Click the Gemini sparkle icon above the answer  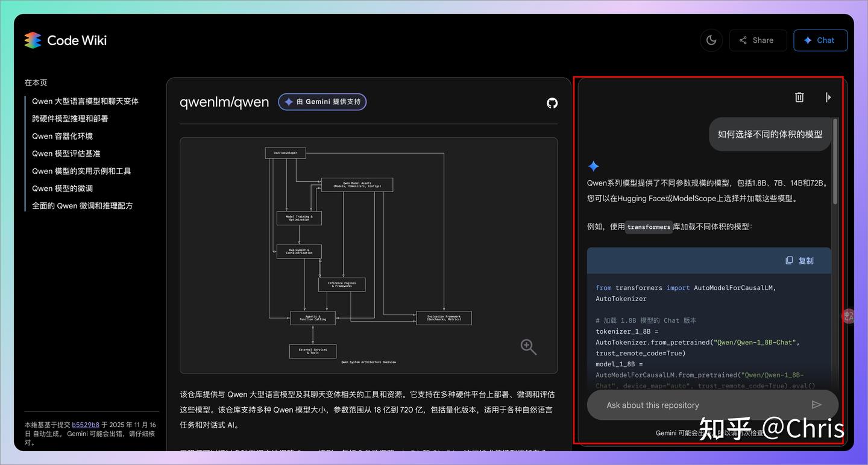click(x=593, y=166)
